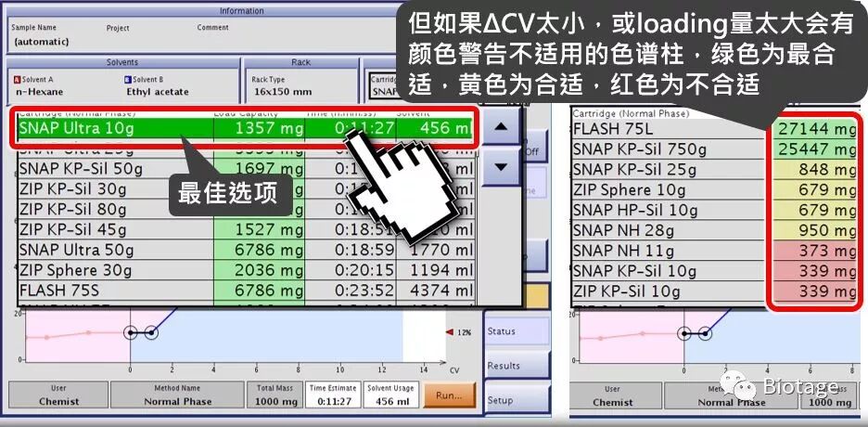Click Method Name Normal Phase in left window
868x427 pixels.
click(178, 395)
